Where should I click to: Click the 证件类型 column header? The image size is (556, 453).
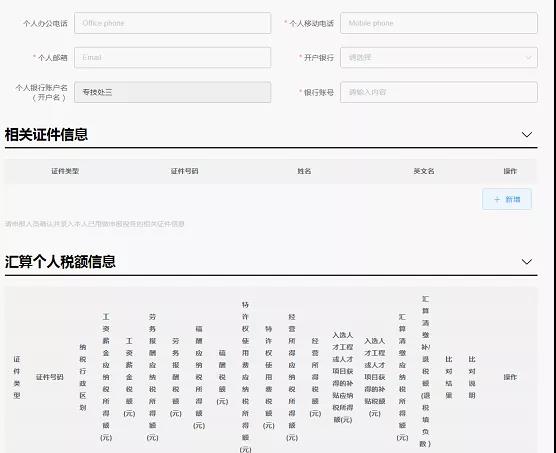(65, 171)
